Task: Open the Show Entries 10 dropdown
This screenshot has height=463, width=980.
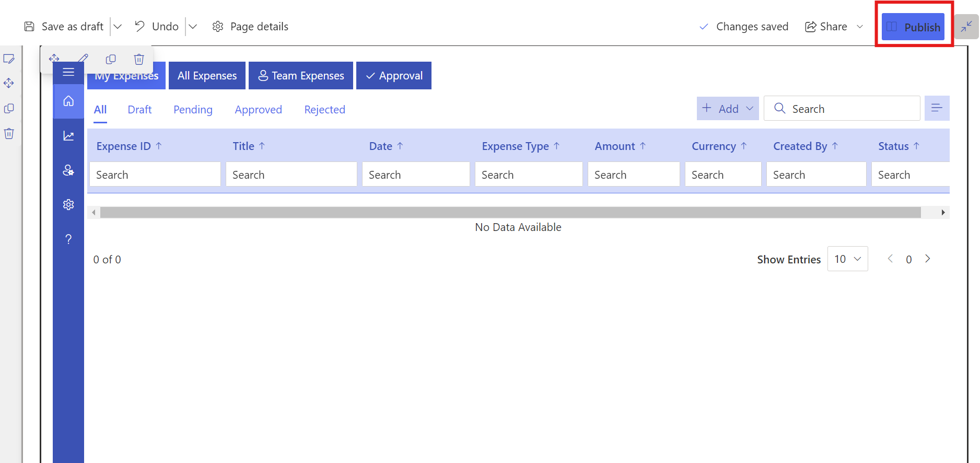Action: tap(847, 259)
